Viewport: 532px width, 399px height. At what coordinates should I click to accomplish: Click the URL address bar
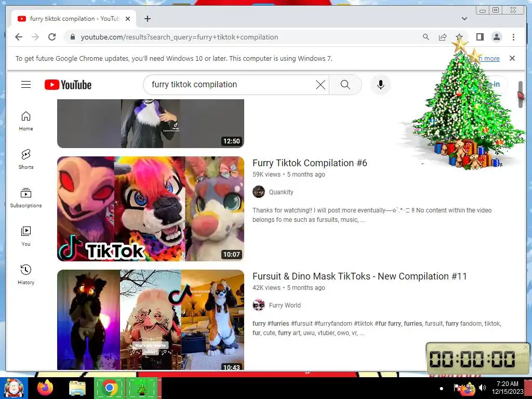click(246, 37)
